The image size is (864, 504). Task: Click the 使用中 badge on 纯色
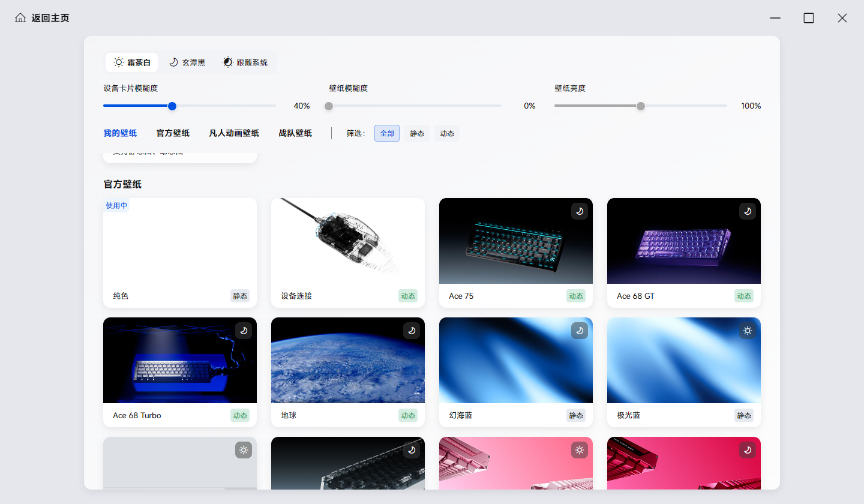[116, 205]
